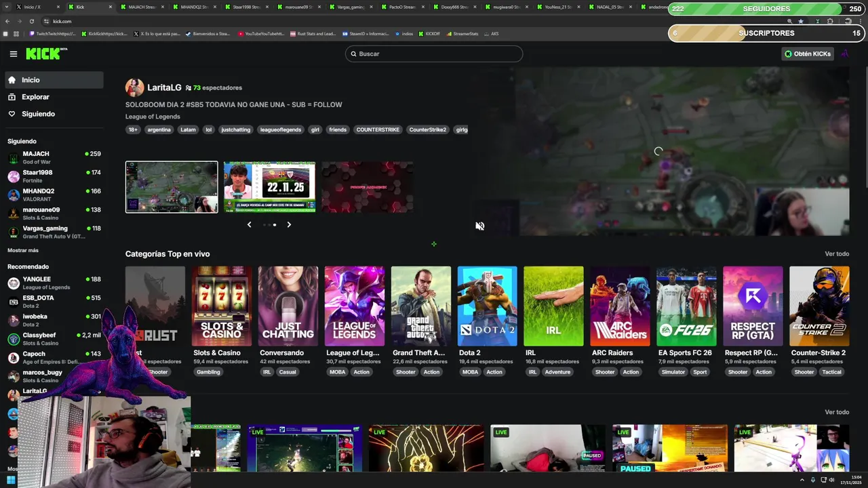Open the user avatar beside Obtén KICKs

pos(845,54)
